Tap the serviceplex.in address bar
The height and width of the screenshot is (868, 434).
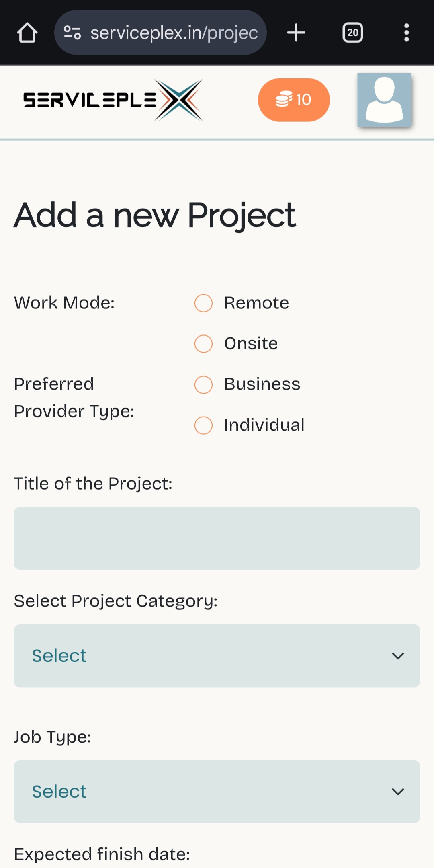[x=173, y=33]
